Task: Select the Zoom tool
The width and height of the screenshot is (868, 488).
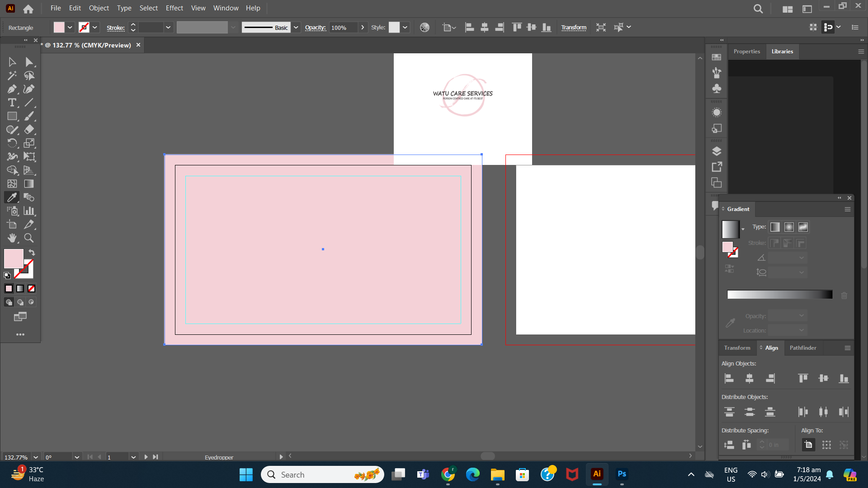Action: coord(29,238)
